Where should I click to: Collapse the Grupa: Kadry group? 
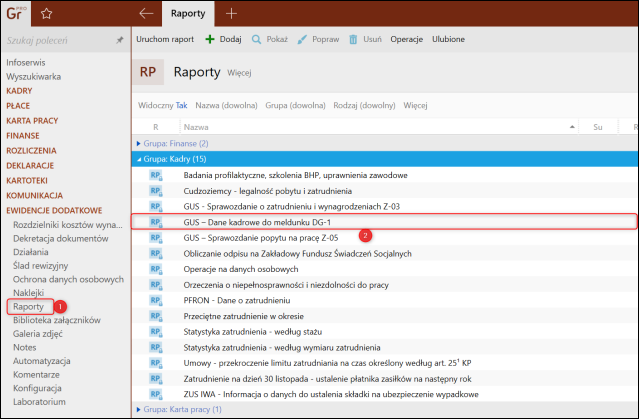tap(138, 158)
